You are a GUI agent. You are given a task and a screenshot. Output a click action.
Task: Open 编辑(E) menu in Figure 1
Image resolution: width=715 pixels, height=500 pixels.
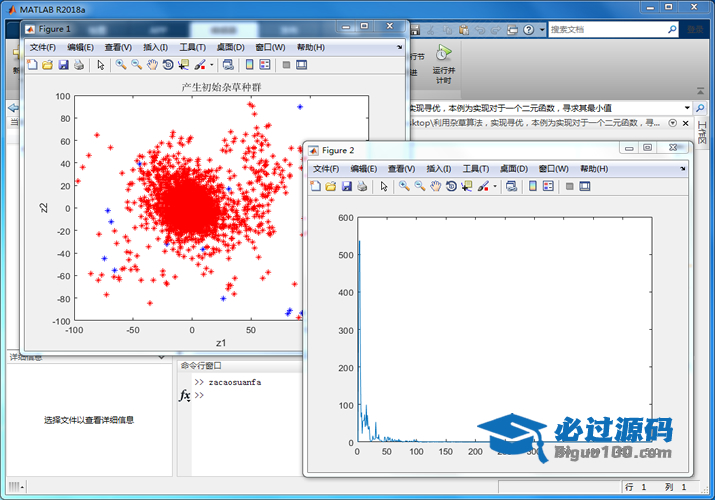click(x=80, y=47)
